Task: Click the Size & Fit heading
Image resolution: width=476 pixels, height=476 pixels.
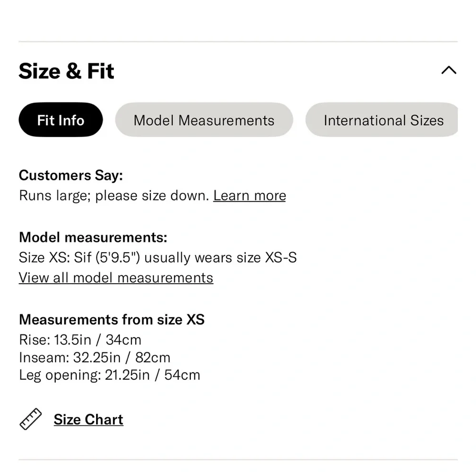Action: click(67, 71)
